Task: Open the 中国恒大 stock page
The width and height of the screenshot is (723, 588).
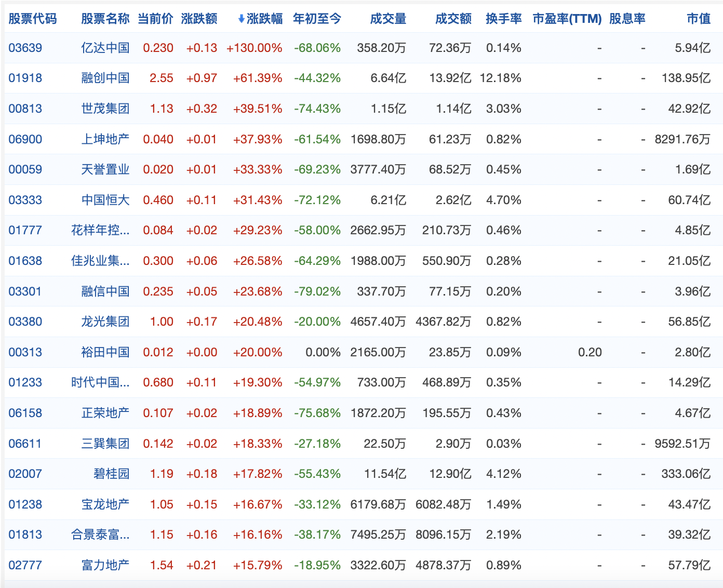Action: click(105, 200)
